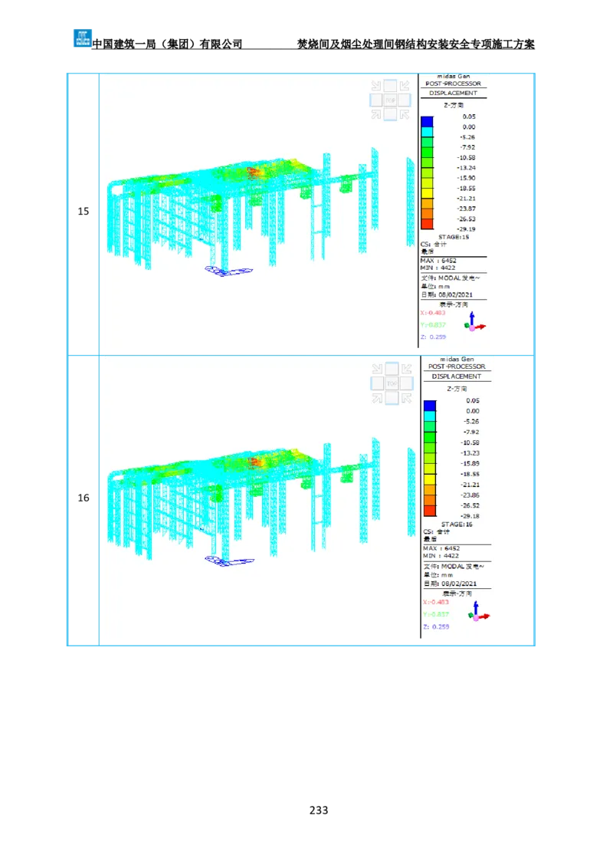The width and height of the screenshot is (613, 868).
Task: Click the blue building logo icon at top-left
Action: (x=82, y=37)
